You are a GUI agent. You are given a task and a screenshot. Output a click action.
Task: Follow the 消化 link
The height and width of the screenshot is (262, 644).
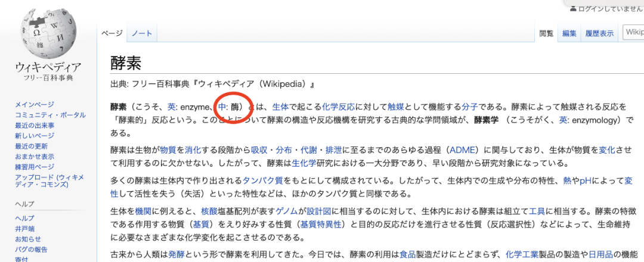tap(193, 151)
